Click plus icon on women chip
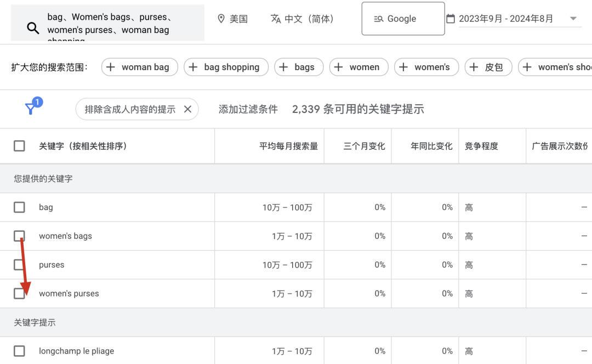 tap(339, 67)
